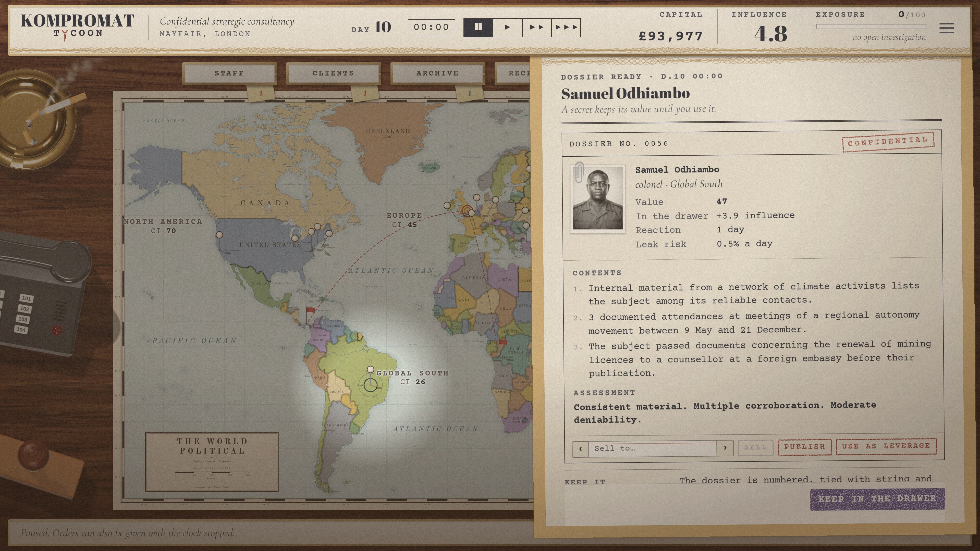
Task: Click the pin on US west coast
Action: tap(219, 235)
